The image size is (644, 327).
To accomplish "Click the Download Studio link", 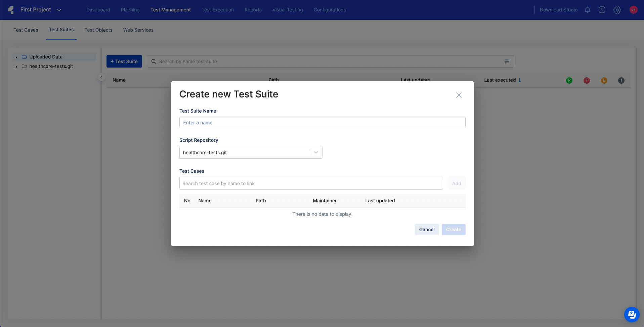I will [x=559, y=10].
